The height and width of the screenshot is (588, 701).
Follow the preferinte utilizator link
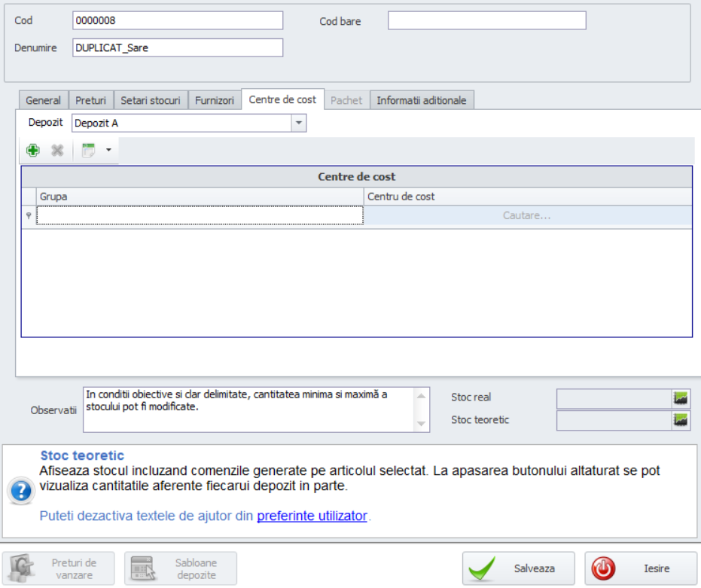312,516
